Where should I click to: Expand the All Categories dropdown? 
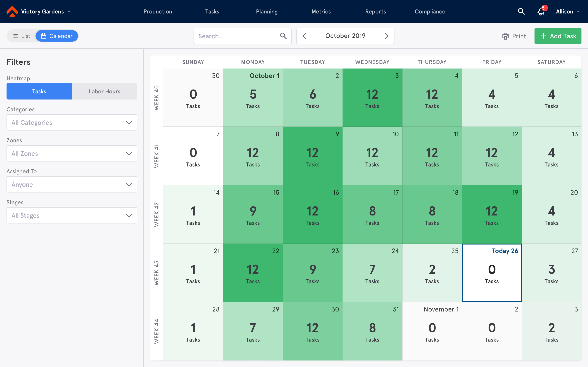coord(72,123)
